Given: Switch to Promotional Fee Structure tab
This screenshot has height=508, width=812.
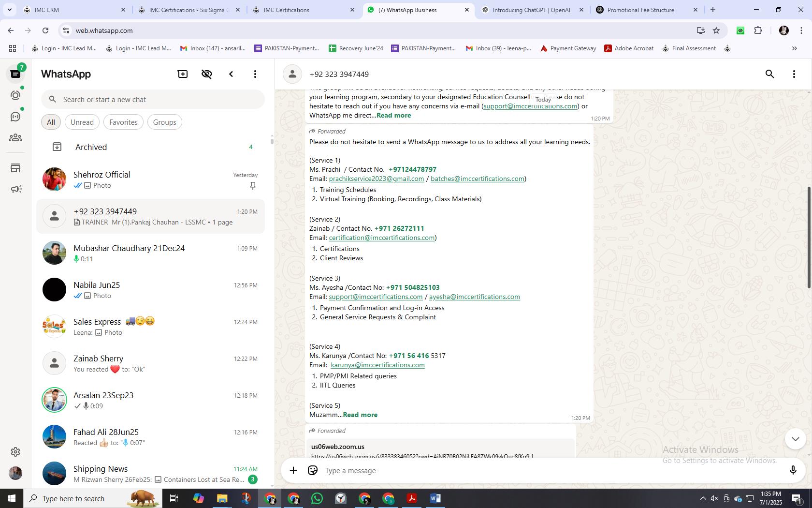Looking at the screenshot, I should [647, 10].
